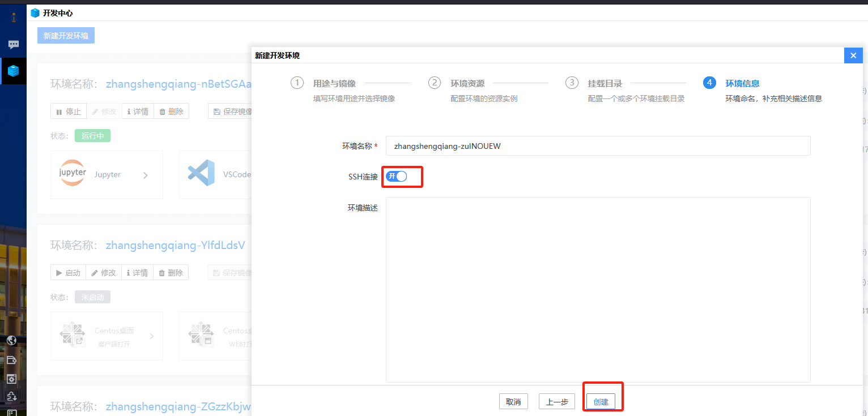868x416 pixels.
Task: Click 保存镜像 for the nBetSGAa environment
Action: (231, 111)
